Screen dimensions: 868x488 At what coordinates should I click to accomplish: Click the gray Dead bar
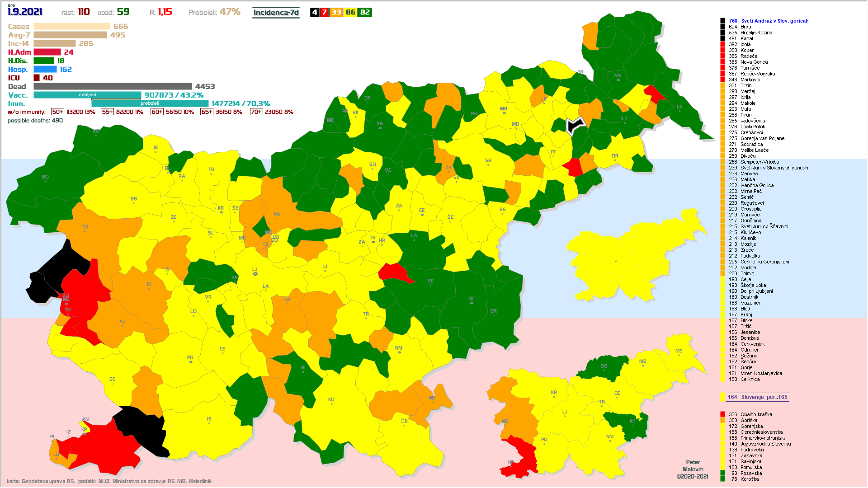pyautogui.click(x=113, y=86)
